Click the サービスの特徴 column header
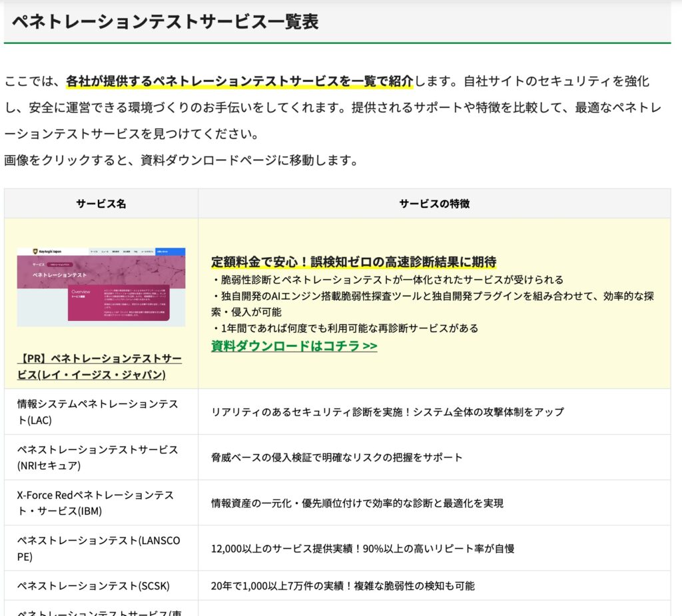The height and width of the screenshot is (616, 682). (x=434, y=204)
